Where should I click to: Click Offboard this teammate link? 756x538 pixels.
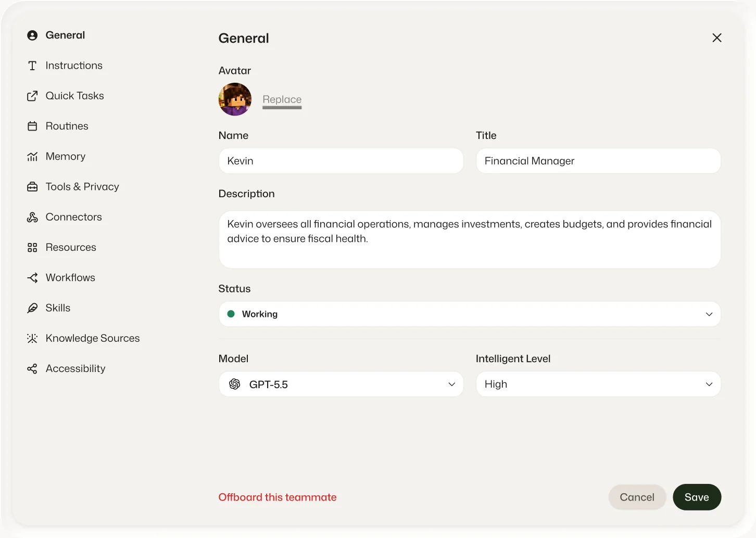click(278, 497)
